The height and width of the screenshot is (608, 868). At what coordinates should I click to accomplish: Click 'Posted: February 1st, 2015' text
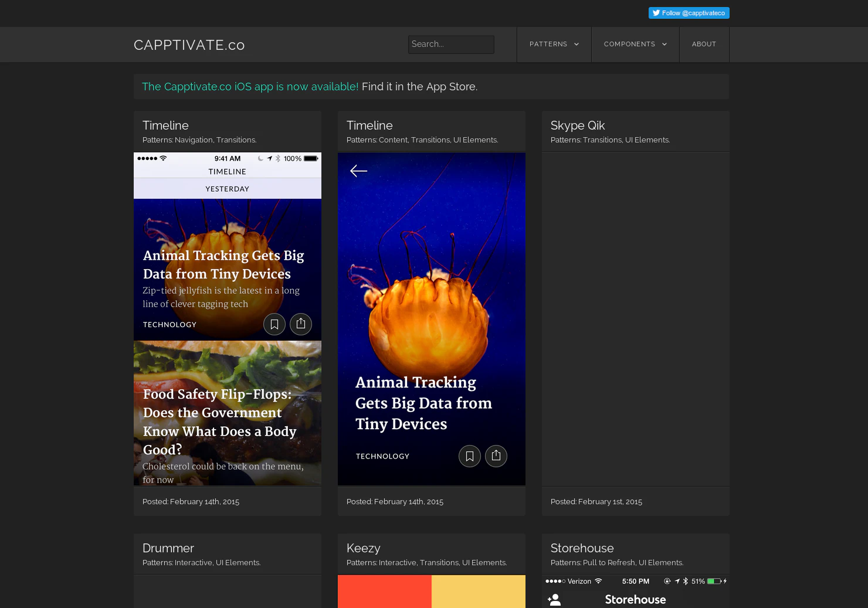tap(596, 502)
